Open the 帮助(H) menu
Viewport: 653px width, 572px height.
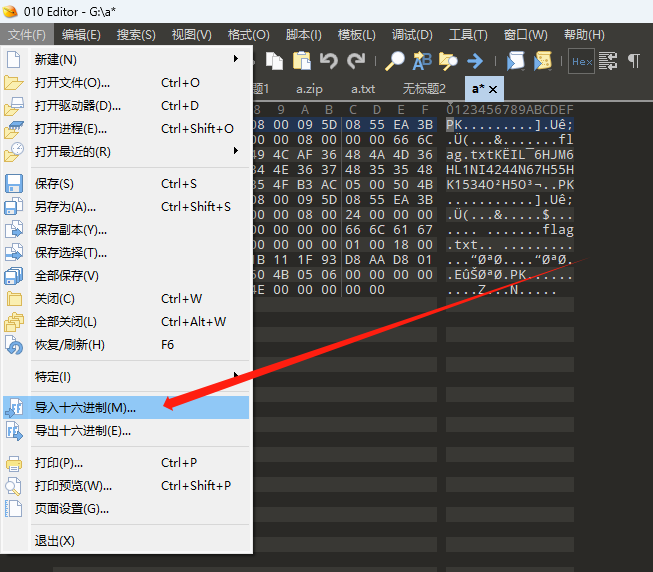pyautogui.click(x=584, y=35)
